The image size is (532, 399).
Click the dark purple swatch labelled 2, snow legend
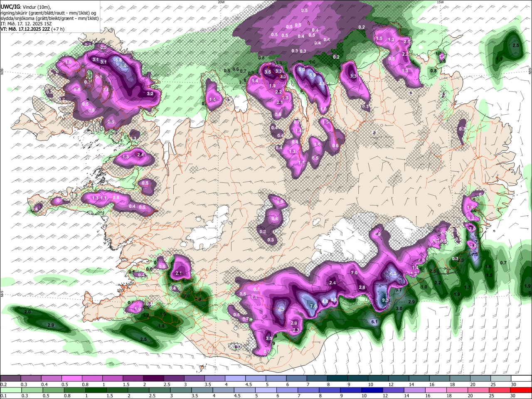click(153, 379)
